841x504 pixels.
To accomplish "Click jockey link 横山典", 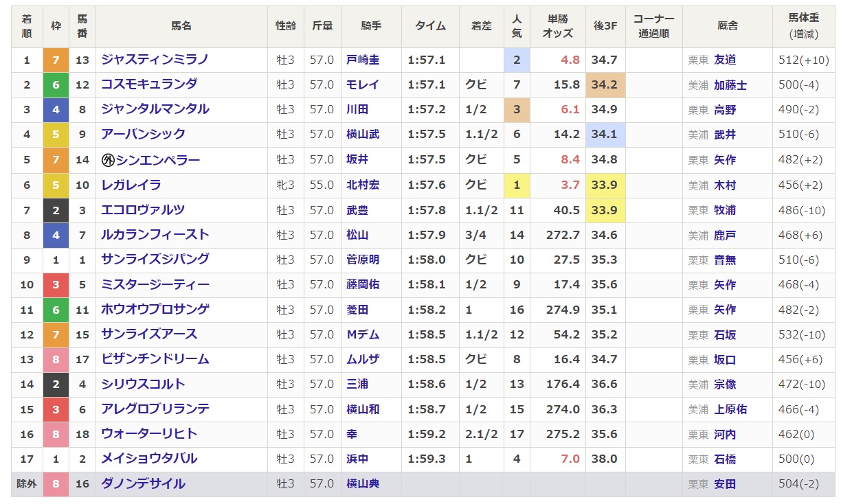I will (363, 484).
